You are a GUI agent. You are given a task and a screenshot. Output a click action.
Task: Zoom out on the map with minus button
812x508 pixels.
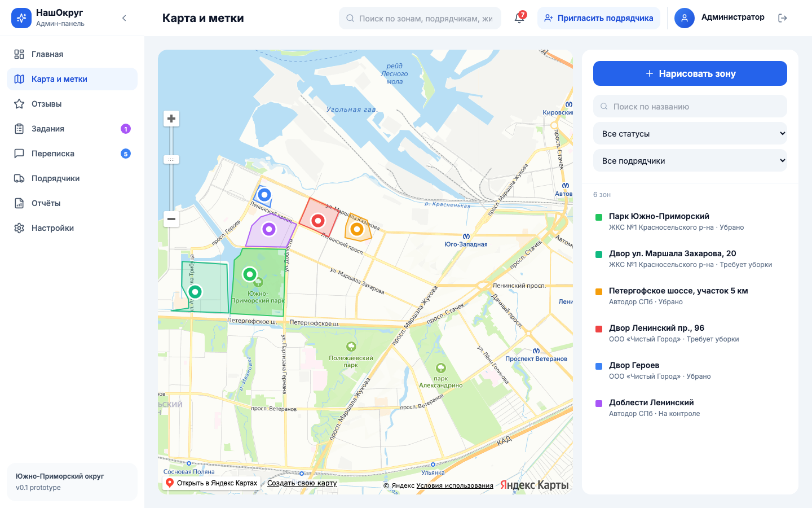(x=171, y=219)
